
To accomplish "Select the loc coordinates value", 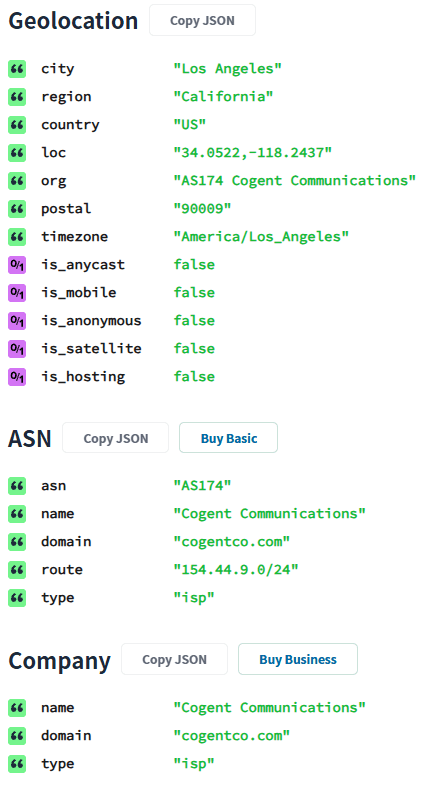I will pos(253,153).
